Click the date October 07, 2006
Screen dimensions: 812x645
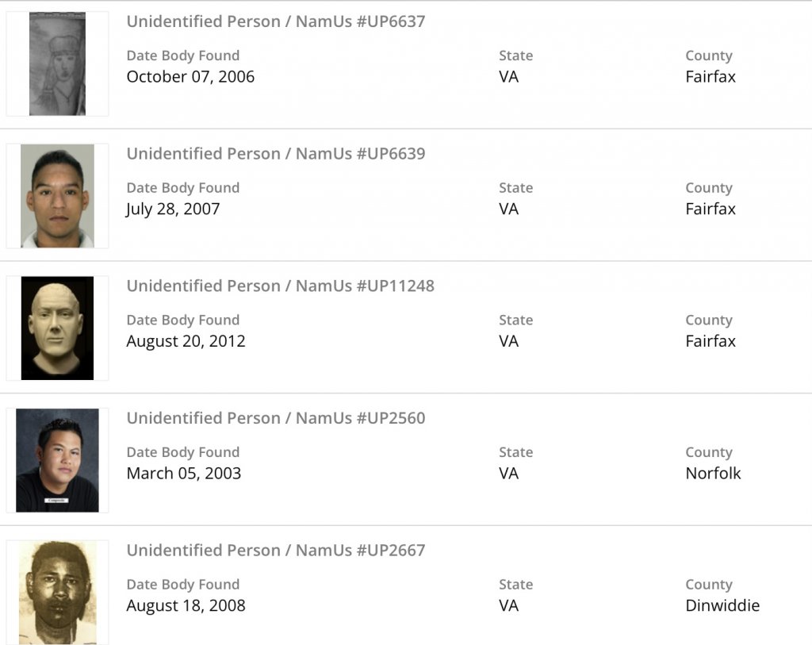[x=190, y=77]
